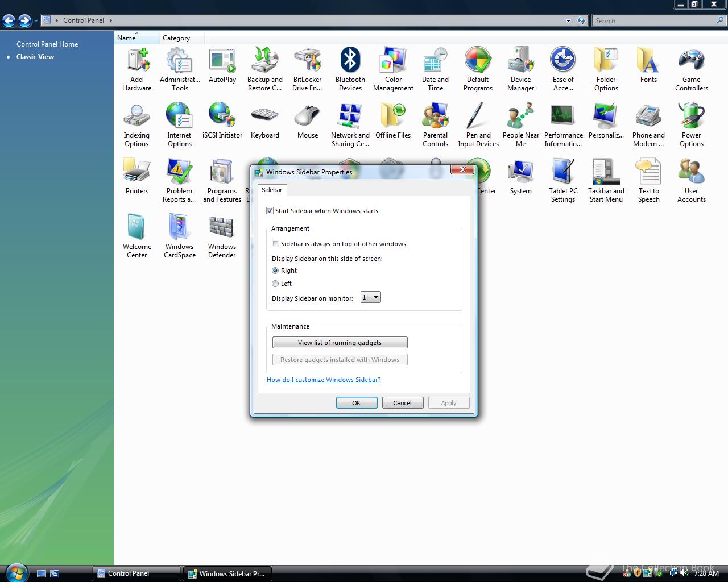728x582 pixels.
Task: Open People Near Me
Action: tap(521, 125)
